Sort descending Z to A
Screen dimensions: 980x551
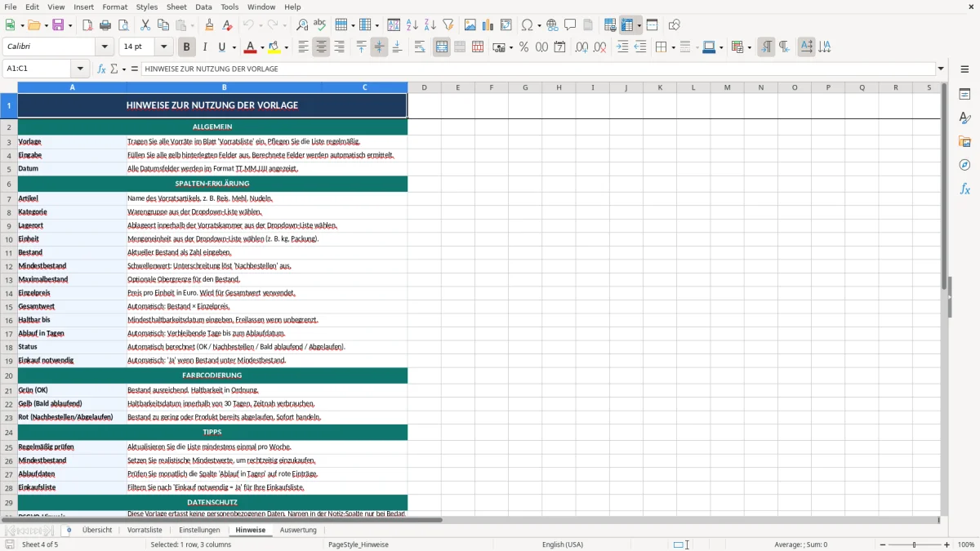(430, 25)
